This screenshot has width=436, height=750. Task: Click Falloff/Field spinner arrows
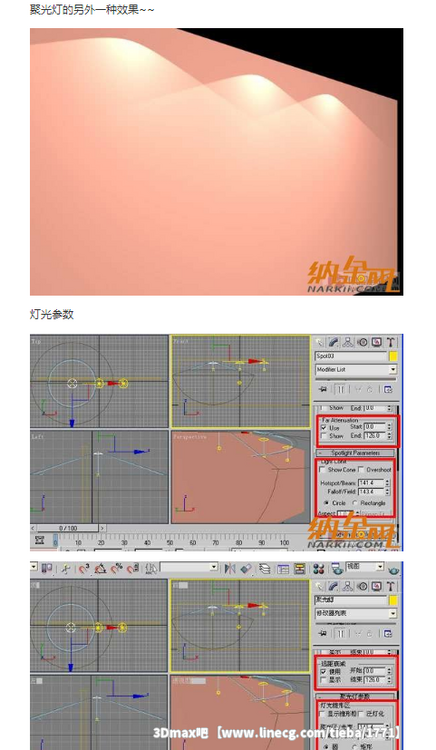[x=387, y=492]
